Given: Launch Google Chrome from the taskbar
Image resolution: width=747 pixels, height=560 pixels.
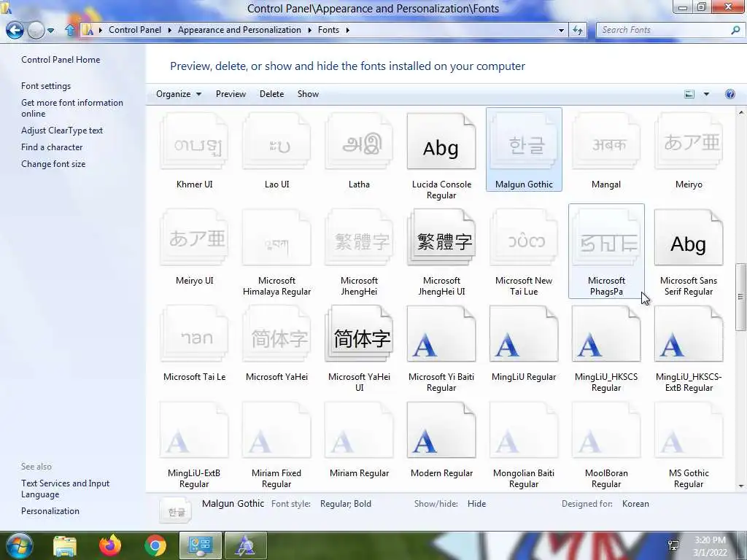Looking at the screenshot, I should (x=155, y=545).
